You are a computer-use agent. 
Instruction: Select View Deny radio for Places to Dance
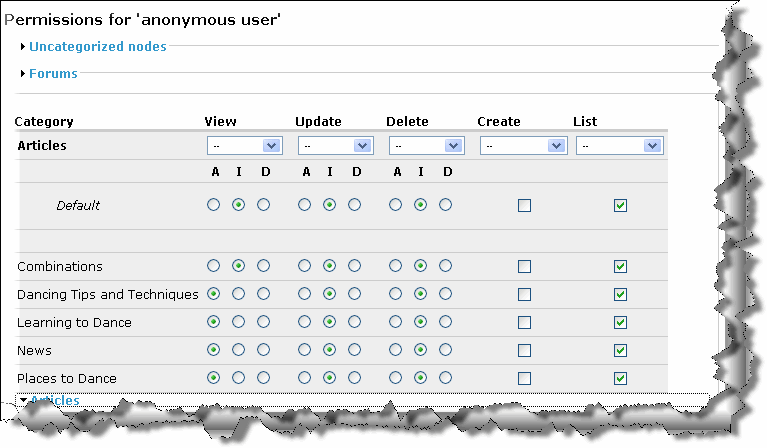(x=264, y=378)
